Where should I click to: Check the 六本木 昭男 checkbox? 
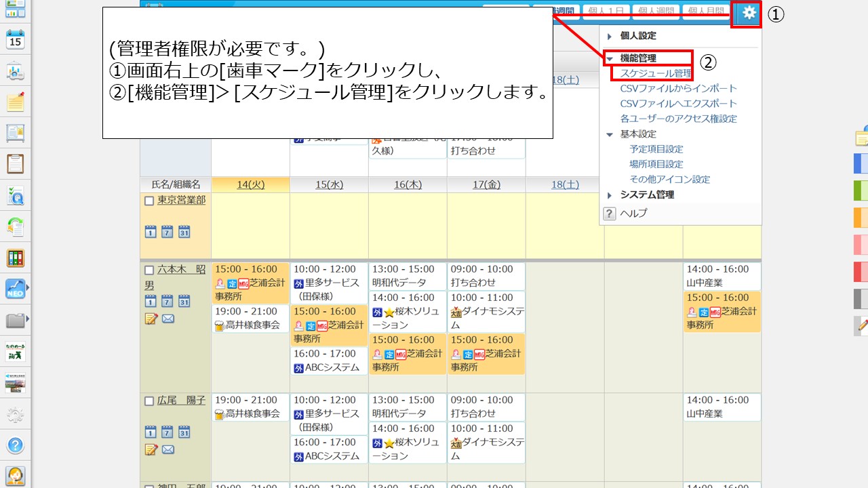[x=149, y=270]
